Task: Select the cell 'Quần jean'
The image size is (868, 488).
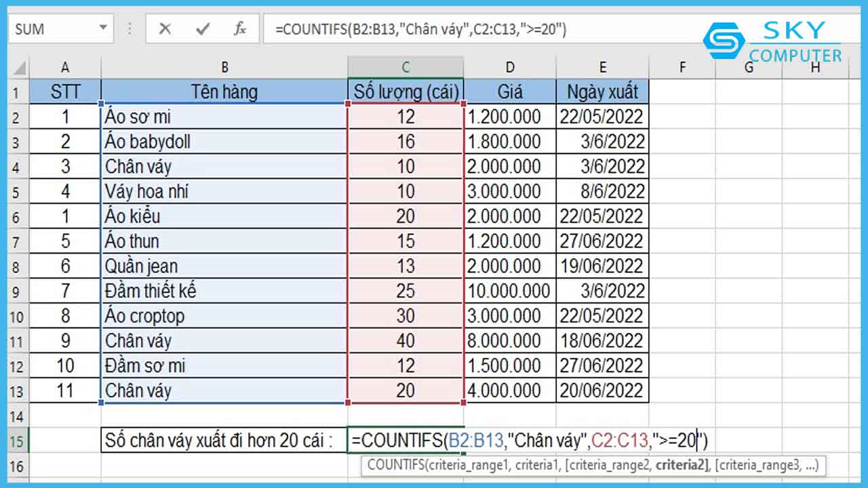Action: [x=224, y=266]
